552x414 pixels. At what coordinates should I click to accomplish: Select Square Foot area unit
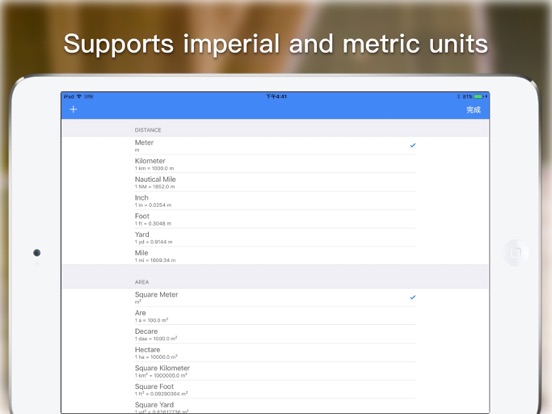coord(275,390)
